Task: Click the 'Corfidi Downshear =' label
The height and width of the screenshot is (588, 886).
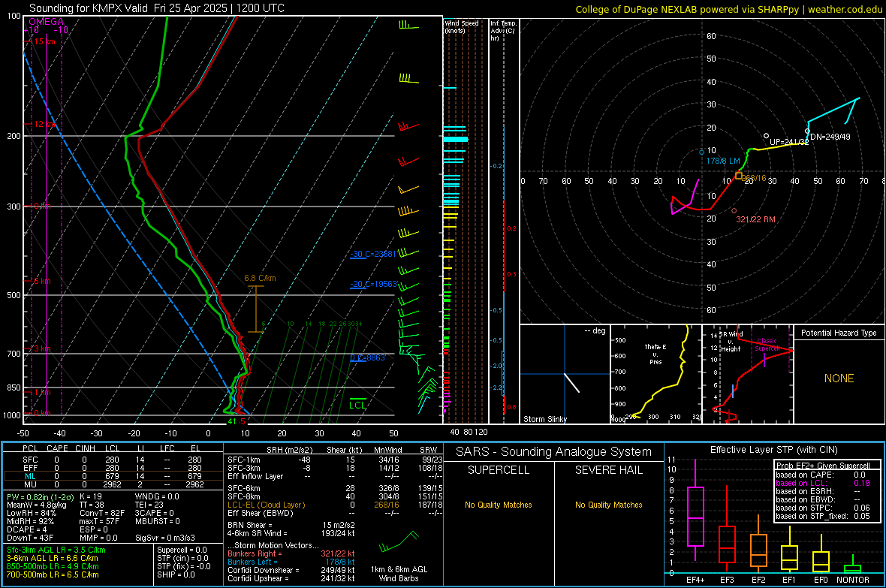Action: coord(264,570)
